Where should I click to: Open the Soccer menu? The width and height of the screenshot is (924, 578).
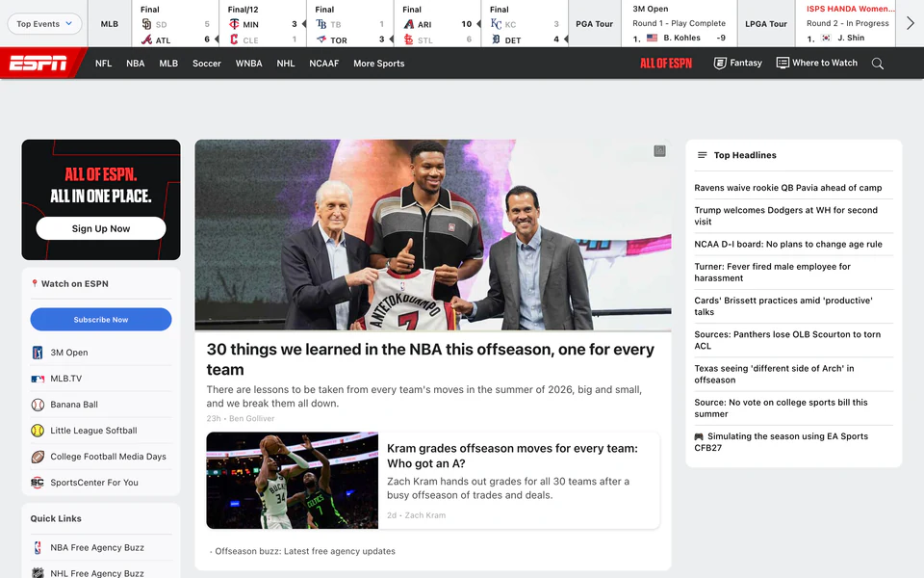coord(207,64)
